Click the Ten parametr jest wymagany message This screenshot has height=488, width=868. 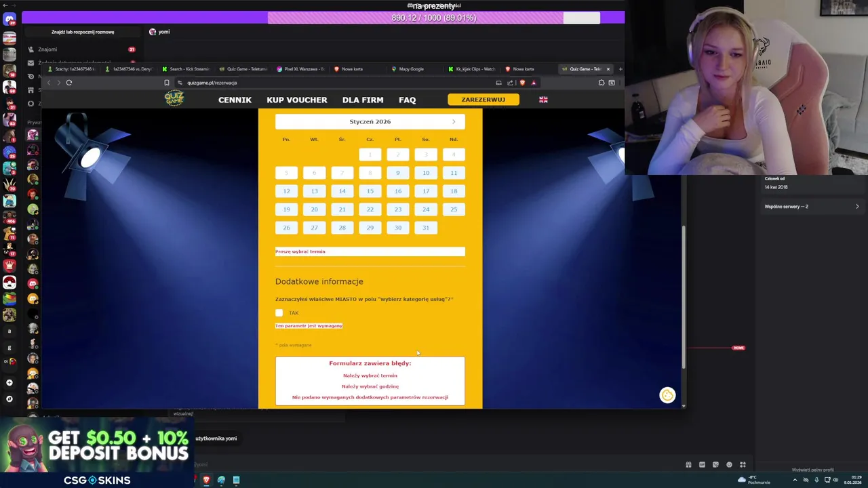click(309, 326)
